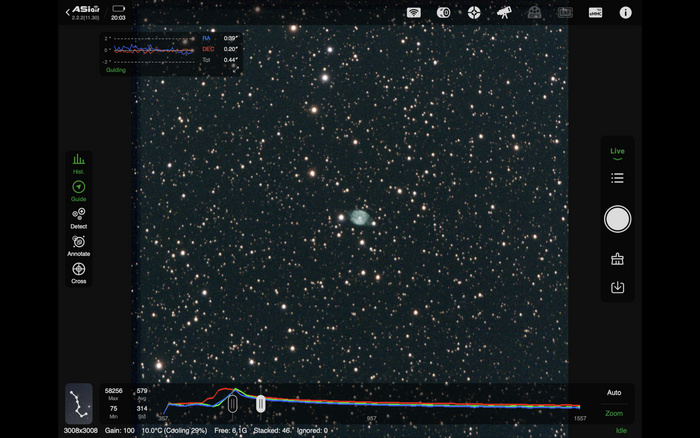This screenshot has width=700, height=438.
Task: Open the storage card settings icon
Action: pos(595,13)
